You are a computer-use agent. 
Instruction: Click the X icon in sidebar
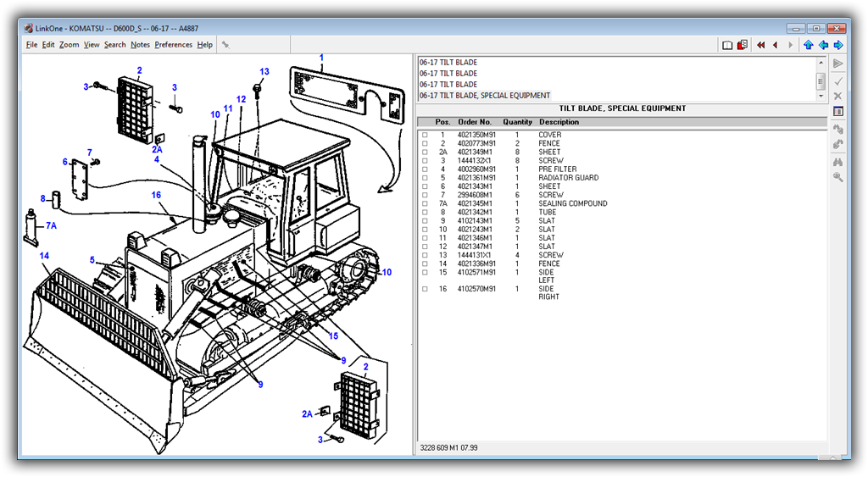point(838,96)
